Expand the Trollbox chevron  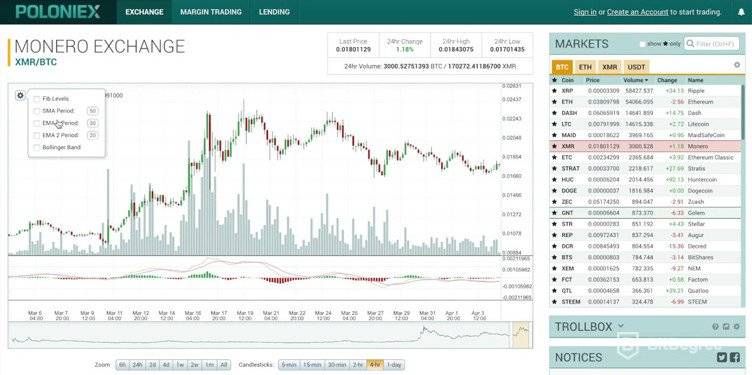pos(621,326)
